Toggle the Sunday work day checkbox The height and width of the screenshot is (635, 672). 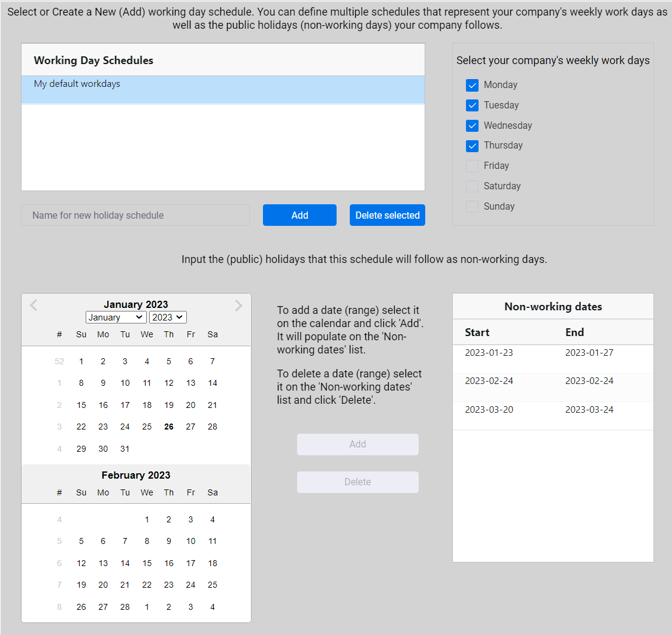pyautogui.click(x=472, y=207)
